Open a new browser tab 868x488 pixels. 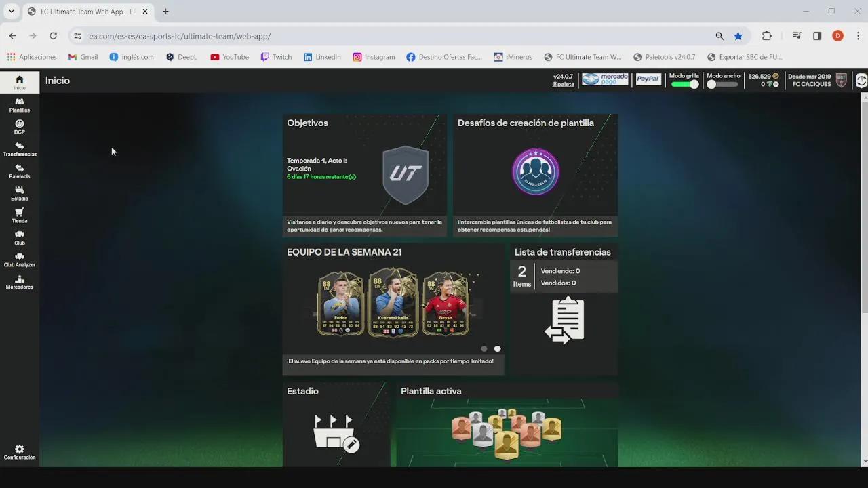coord(165,12)
